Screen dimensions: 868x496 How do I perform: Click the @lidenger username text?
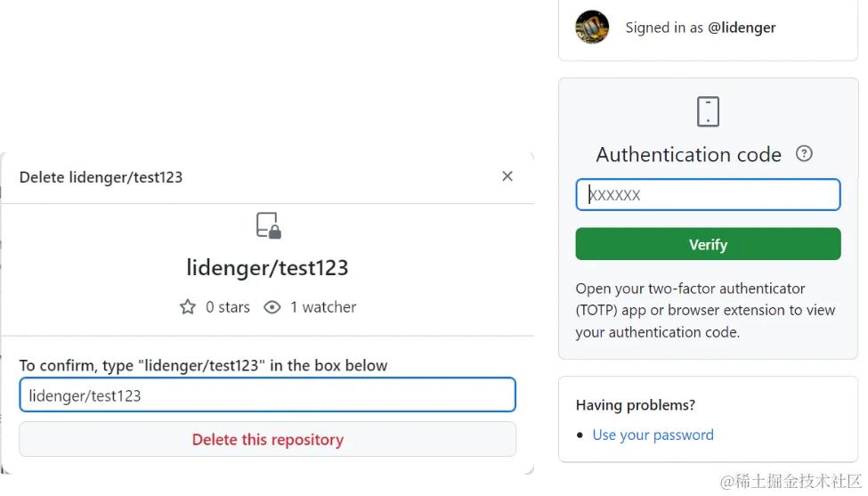pos(742,28)
